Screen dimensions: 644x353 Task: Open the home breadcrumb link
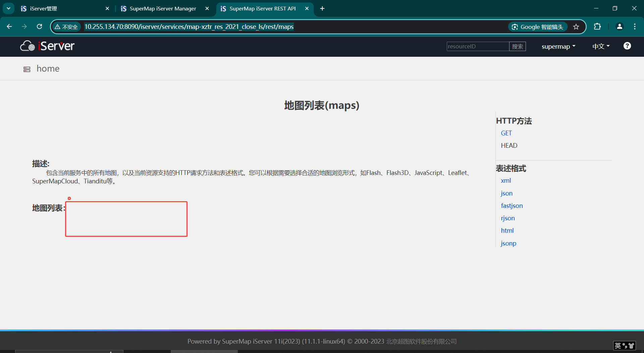[x=48, y=69]
